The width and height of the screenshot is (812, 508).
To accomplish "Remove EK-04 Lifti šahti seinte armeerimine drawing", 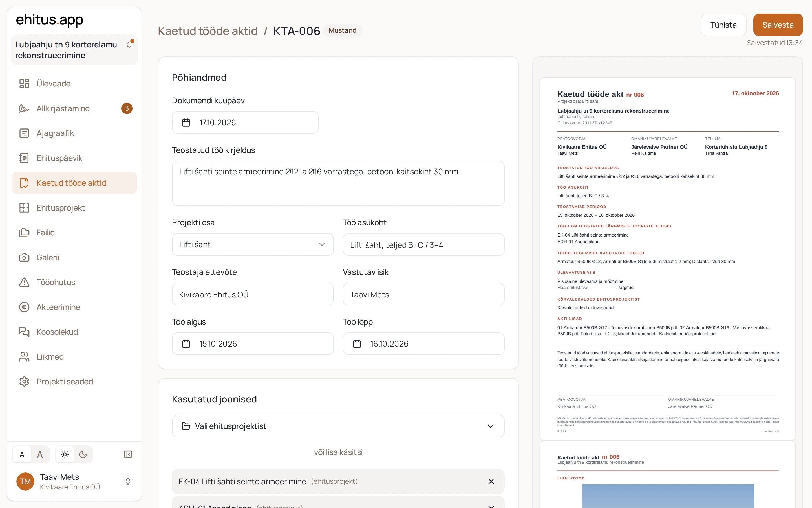I will tap(491, 481).
